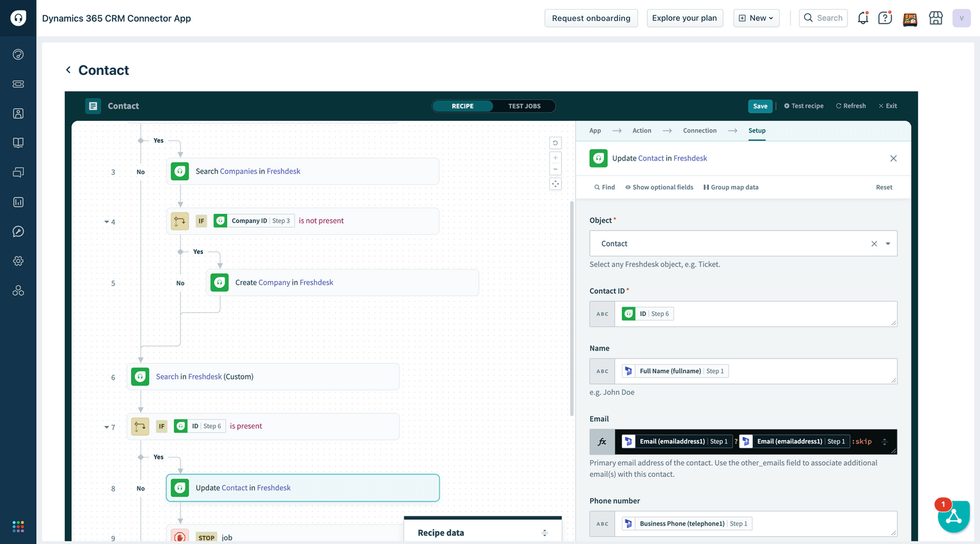
Task: Open the Tickets icon in sidebar
Action: [18, 84]
